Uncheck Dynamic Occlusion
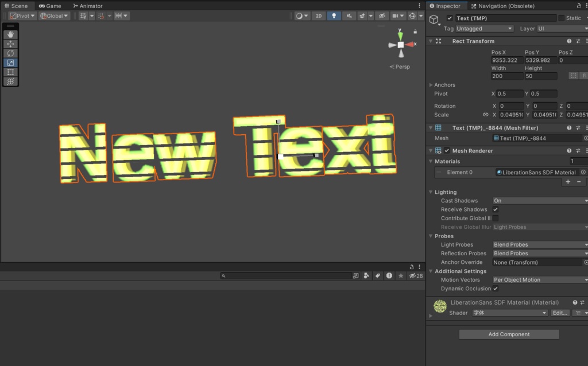 (x=496, y=289)
